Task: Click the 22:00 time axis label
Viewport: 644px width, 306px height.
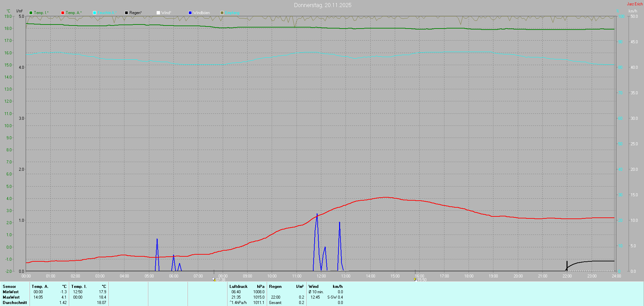Action: point(567,276)
